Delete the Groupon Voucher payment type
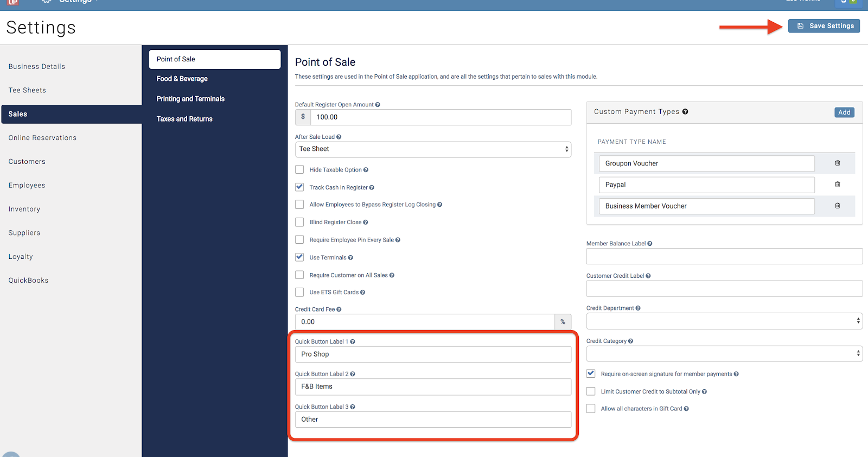The image size is (868, 457). (838, 163)
